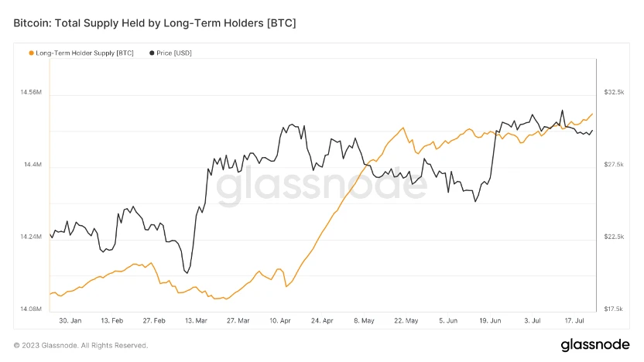
Task: Click the 14.24M left axis label
Action: [31, 237]
